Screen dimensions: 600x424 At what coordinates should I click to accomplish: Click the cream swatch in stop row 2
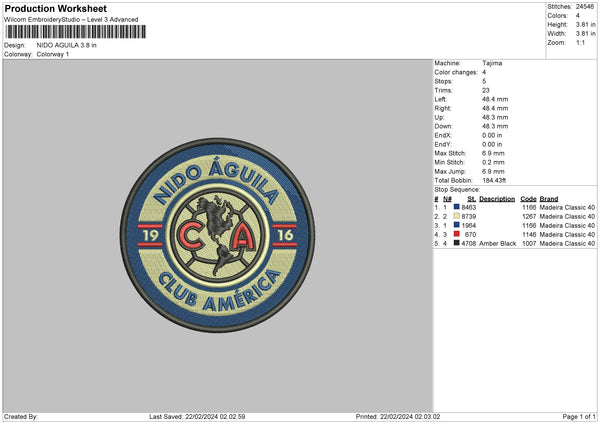(x=457, y=216)
